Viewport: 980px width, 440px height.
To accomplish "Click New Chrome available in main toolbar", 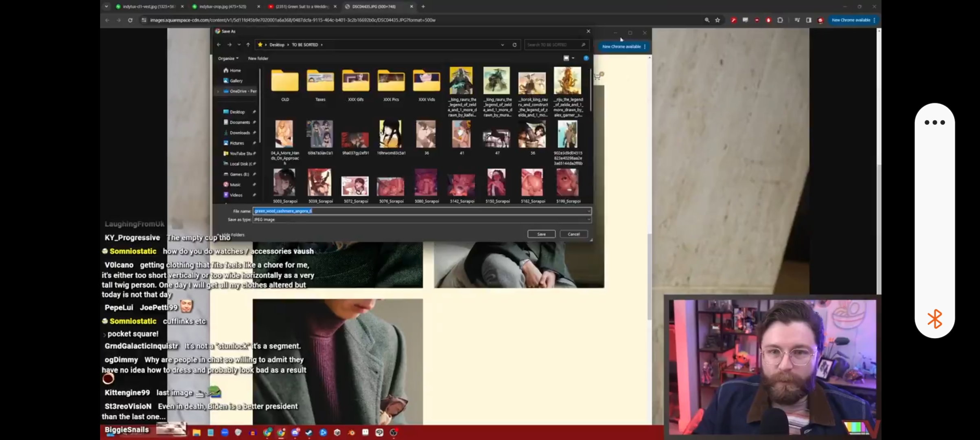I will click(853, 20).
